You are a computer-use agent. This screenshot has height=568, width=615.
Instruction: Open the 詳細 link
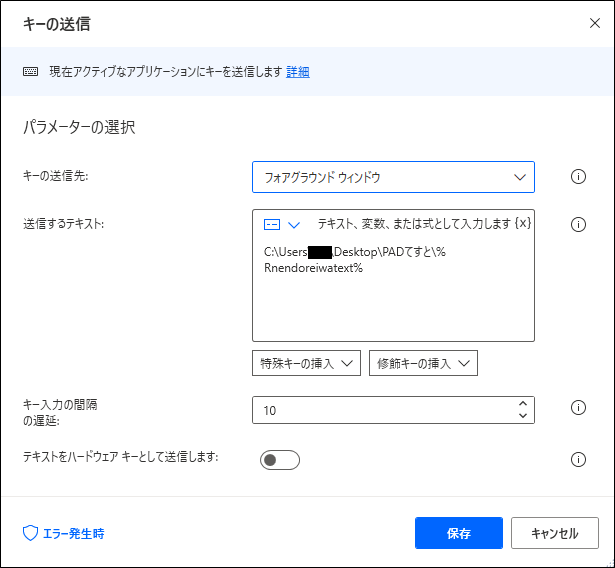[x=298, y=72]
